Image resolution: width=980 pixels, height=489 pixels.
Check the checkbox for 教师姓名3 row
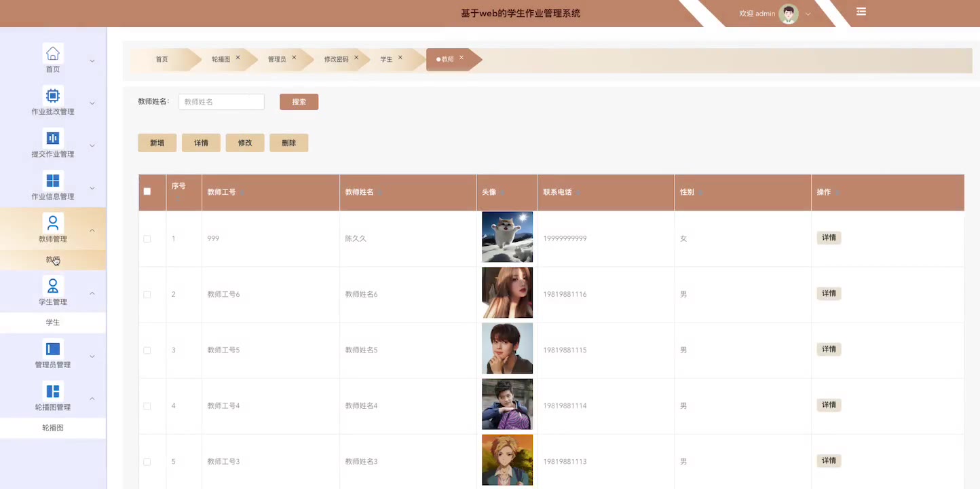click(x=147, y=462)
